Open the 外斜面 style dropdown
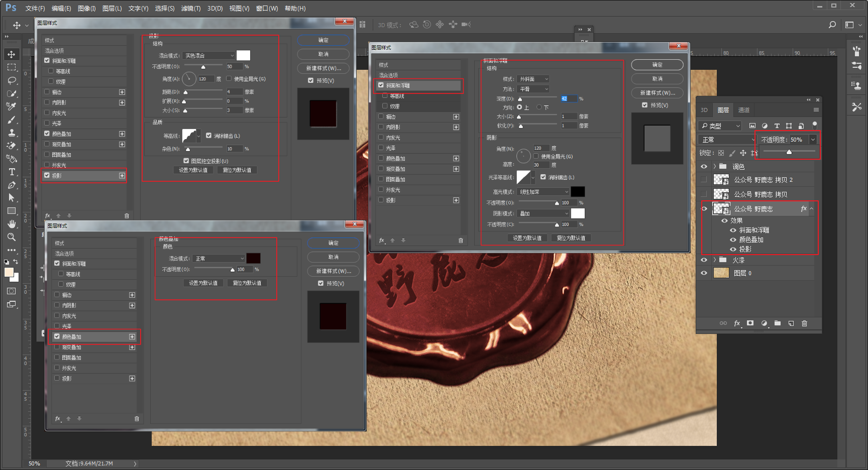 point(533,79)
